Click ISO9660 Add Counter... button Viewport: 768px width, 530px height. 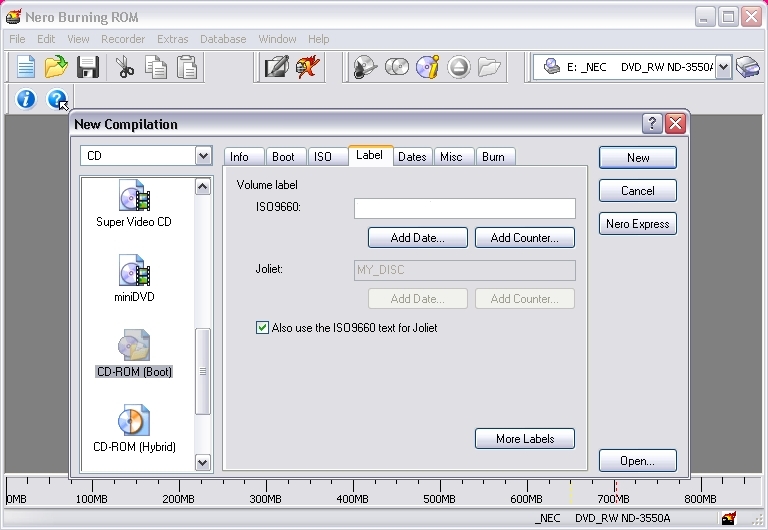pyautogui.click(x=525, y=238)
